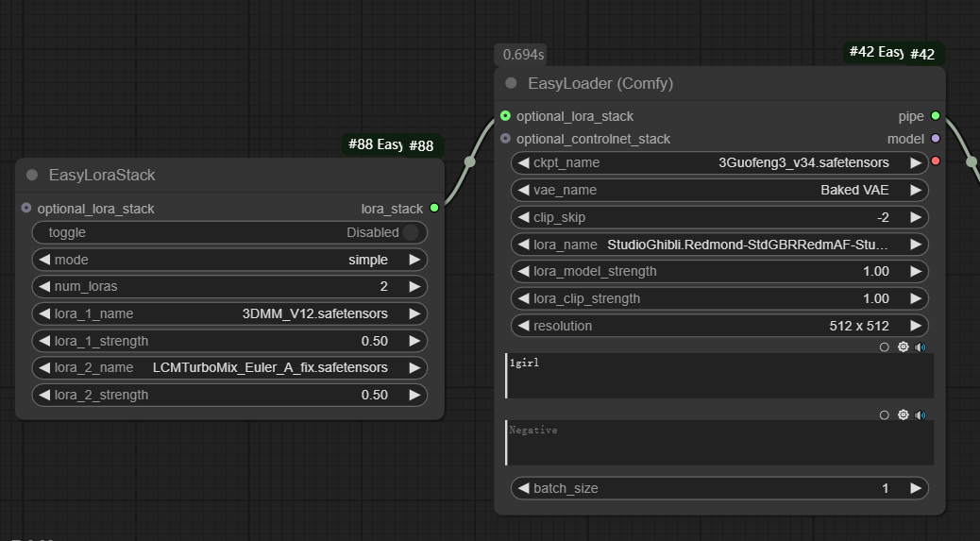
Task: Click the pipe output connector on EasyLoader
Action: (935, 116)
